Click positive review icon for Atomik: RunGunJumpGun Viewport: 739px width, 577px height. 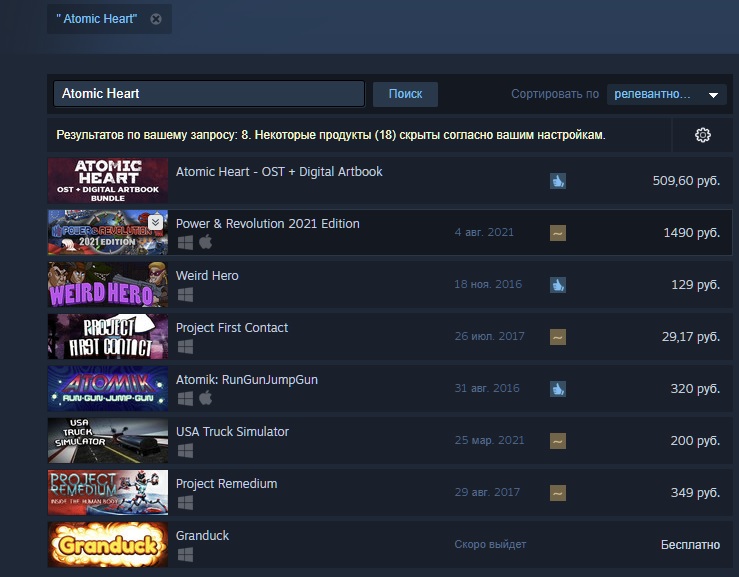click(x=558, y=389)
